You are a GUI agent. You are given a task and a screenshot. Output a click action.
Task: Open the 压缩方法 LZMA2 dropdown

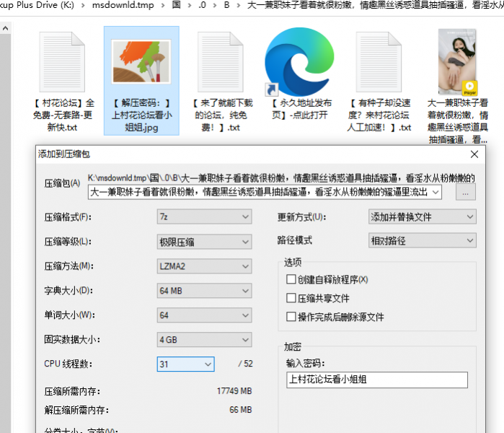(x=204, y=266)
